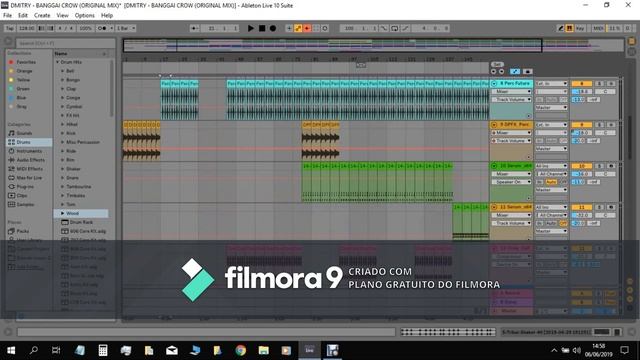Expand the Wood folder

(x=62, y=213)
